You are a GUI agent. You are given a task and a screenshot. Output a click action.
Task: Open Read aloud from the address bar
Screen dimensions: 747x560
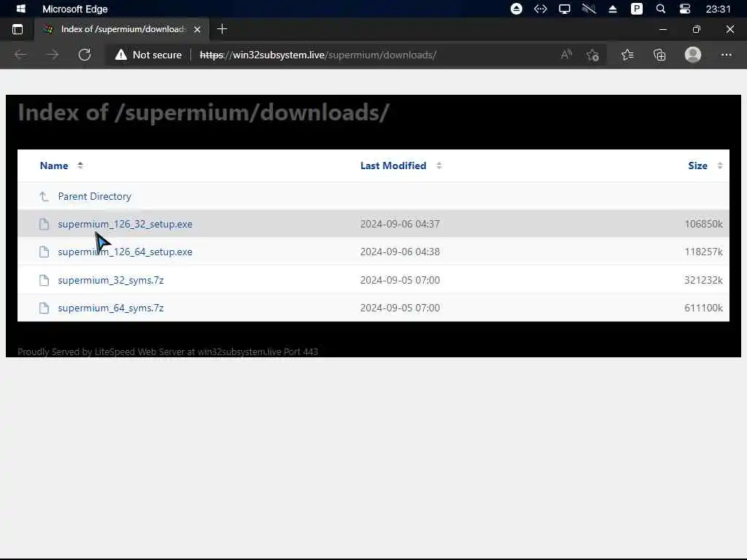coord(566,55)
